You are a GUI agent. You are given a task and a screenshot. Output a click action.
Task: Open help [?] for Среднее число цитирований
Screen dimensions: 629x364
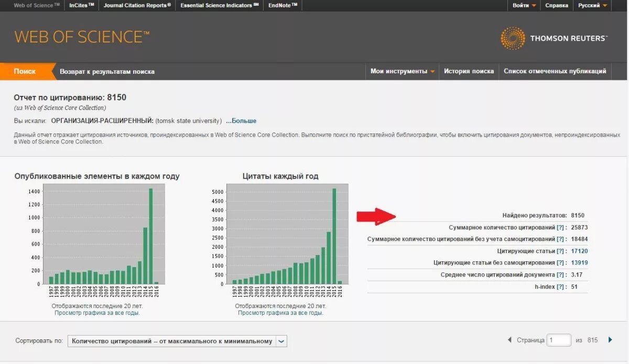[560, 274]
